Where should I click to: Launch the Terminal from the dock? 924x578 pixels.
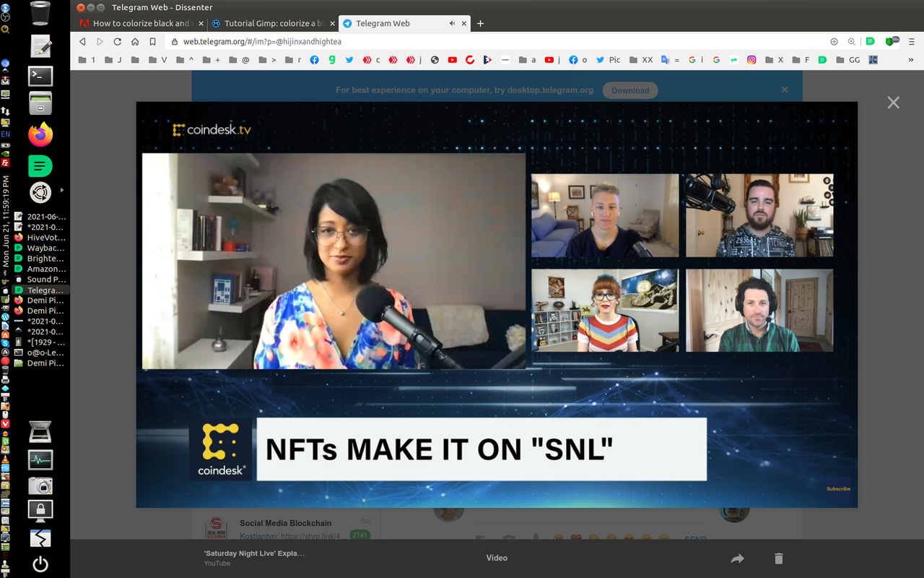(x=40, y=75)
